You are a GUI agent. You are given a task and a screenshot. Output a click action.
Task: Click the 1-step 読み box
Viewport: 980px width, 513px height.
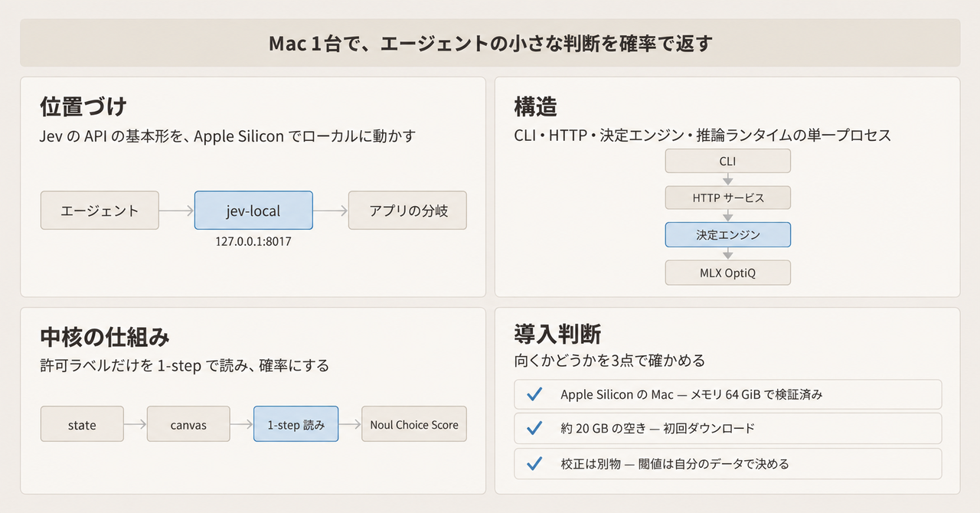point(296,424)
